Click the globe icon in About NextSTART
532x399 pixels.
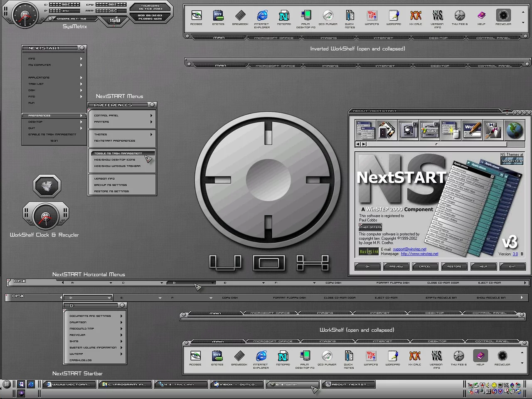click(x=515, y=130)
